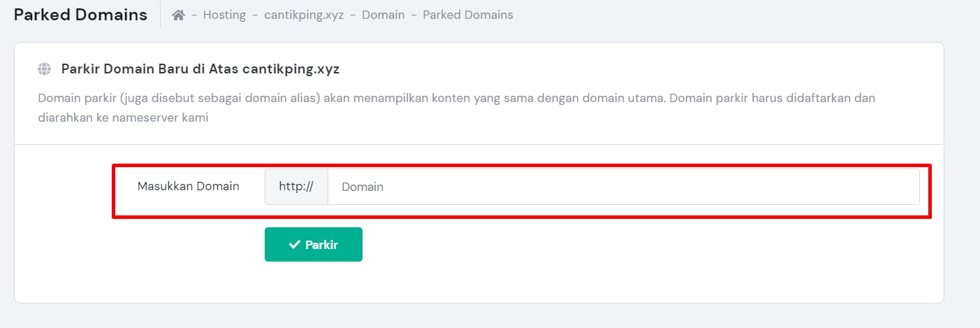Click the http:// prefix box
The width and height of the screenshot is (980, 328).
296,187
